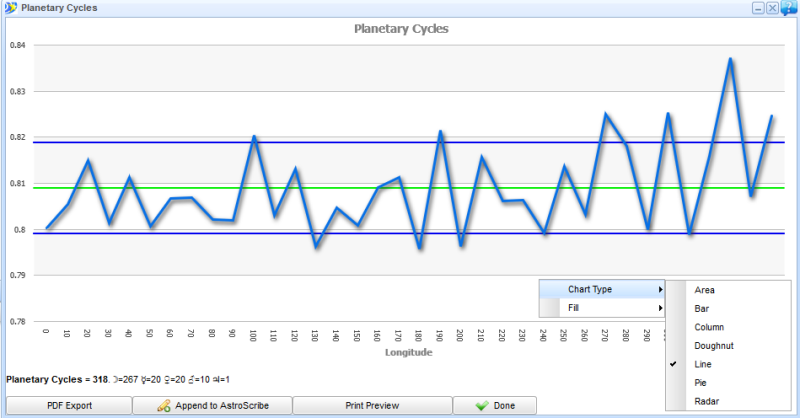Viewport: 800px width, 418px height.
Task: Close the Planetary Cycles window
Action: pos(773,8)
